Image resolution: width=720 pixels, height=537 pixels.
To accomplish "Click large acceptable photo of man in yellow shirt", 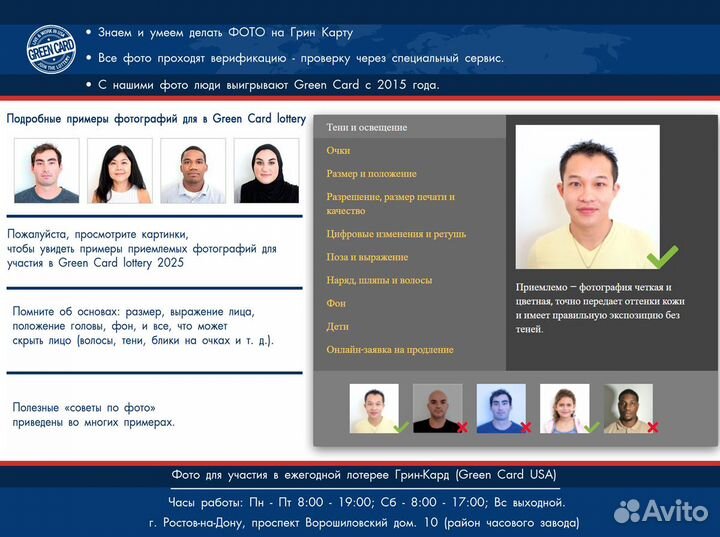I will pos(587,197).
